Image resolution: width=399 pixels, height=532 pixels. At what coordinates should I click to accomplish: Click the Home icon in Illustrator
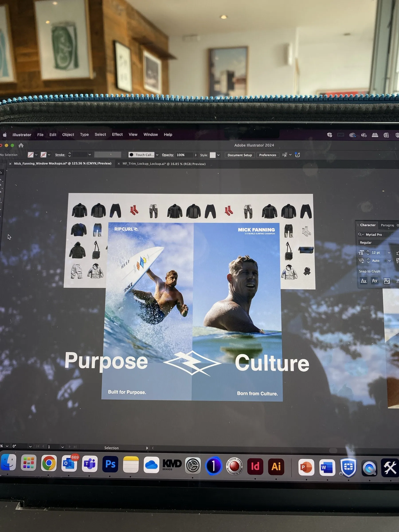point(21,145)
